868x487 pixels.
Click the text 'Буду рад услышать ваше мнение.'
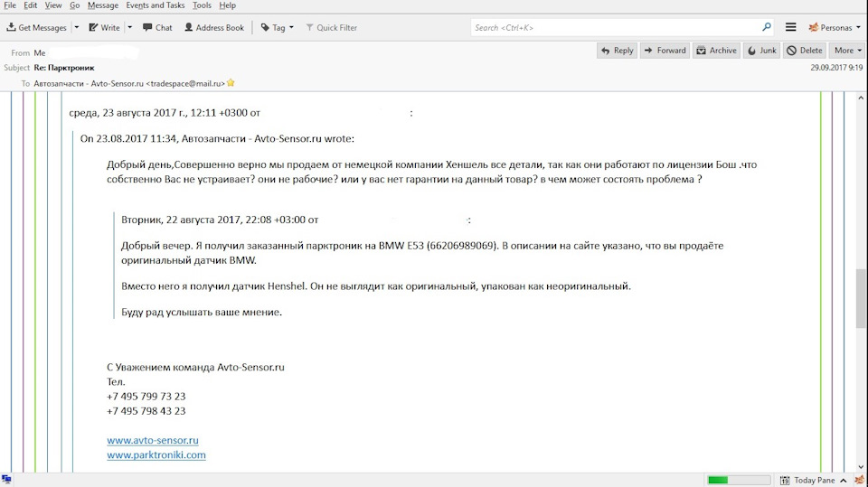point(202,312)
